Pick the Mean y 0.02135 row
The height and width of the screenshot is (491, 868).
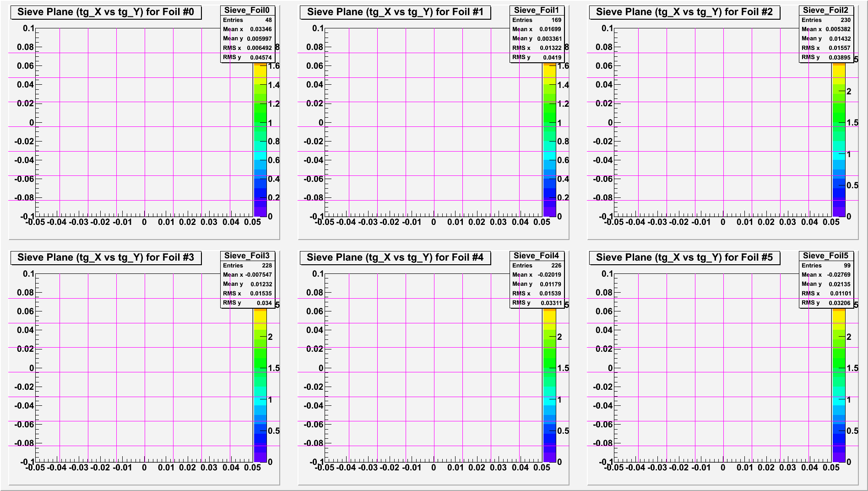tap(826, 284)
